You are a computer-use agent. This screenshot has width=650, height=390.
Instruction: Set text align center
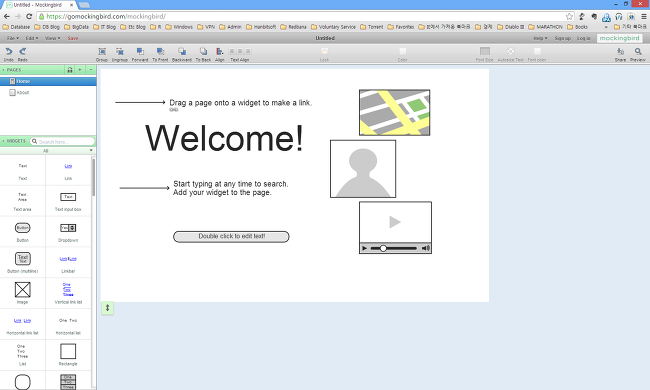[x=240, y=51]
